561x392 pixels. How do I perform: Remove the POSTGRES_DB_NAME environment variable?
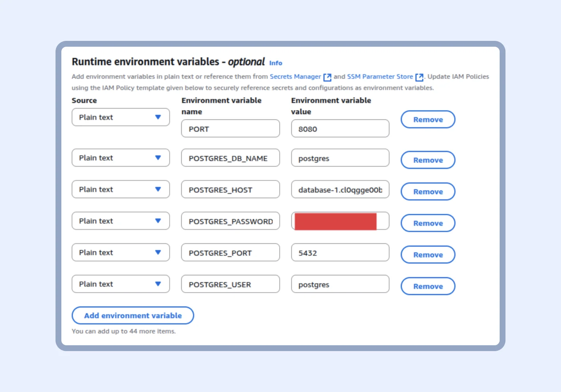[x=428, y=160]
